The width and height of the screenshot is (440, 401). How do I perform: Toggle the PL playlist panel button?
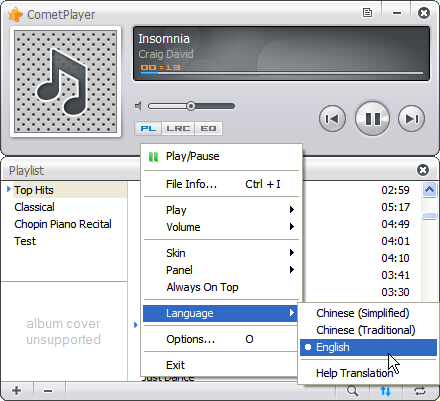[148, 128]
